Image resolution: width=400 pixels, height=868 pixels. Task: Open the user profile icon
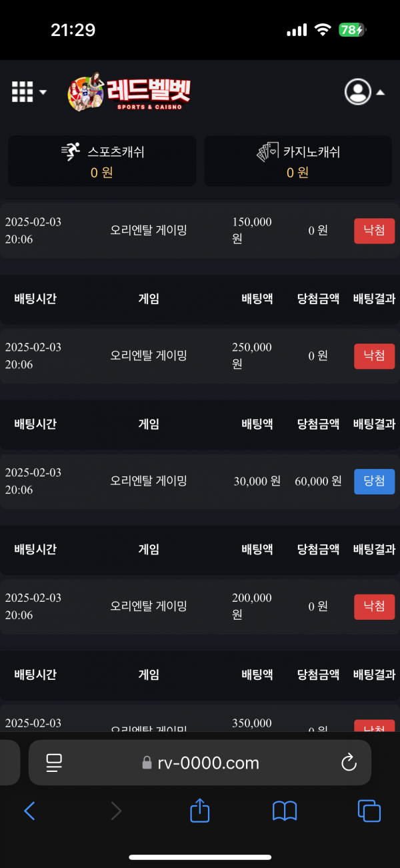(357, 92)
